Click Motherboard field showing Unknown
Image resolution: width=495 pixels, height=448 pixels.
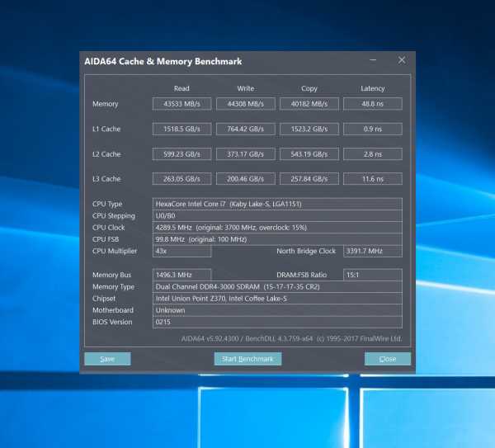[277, 310]
